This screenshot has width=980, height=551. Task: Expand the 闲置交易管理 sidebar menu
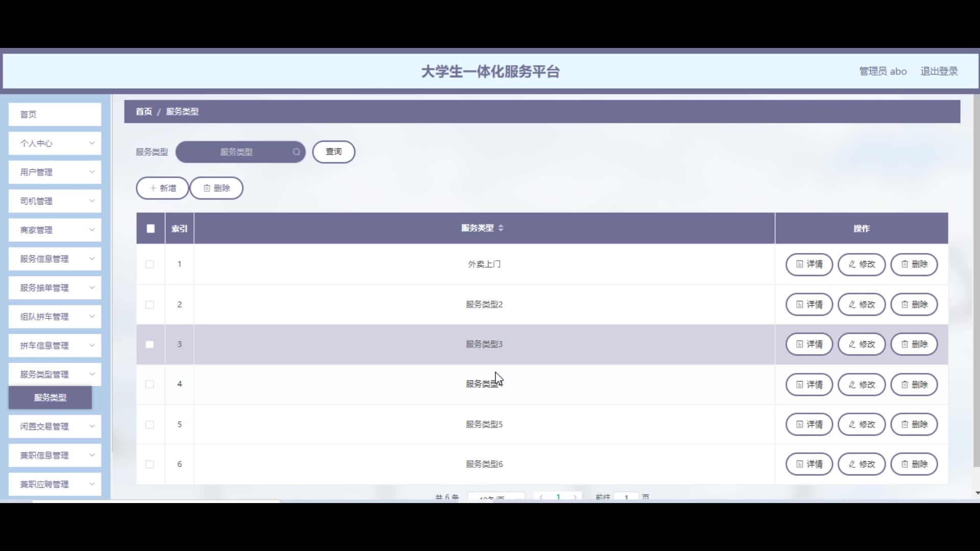[55, 427]
